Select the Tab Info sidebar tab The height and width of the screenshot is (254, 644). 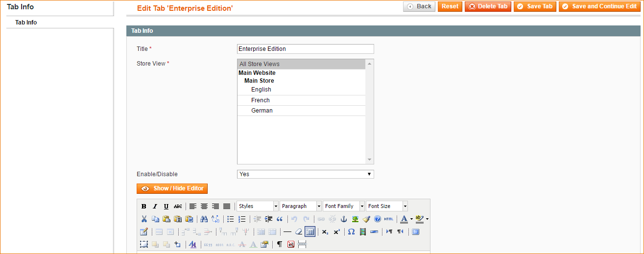[60, 23]
